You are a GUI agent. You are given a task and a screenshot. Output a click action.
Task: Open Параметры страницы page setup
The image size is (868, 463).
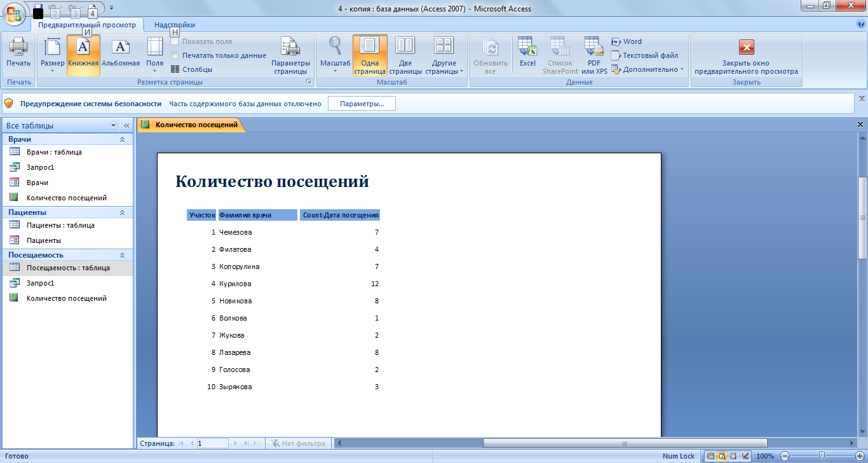(x=290, y=55)
